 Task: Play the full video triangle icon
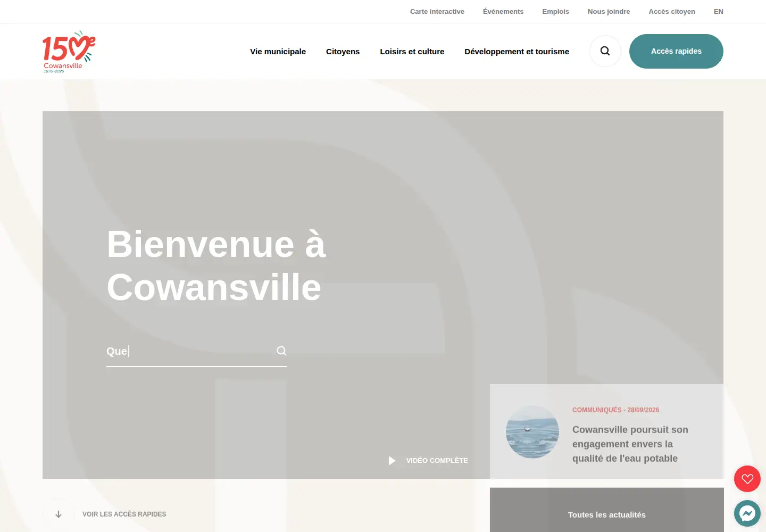[392, 461]
